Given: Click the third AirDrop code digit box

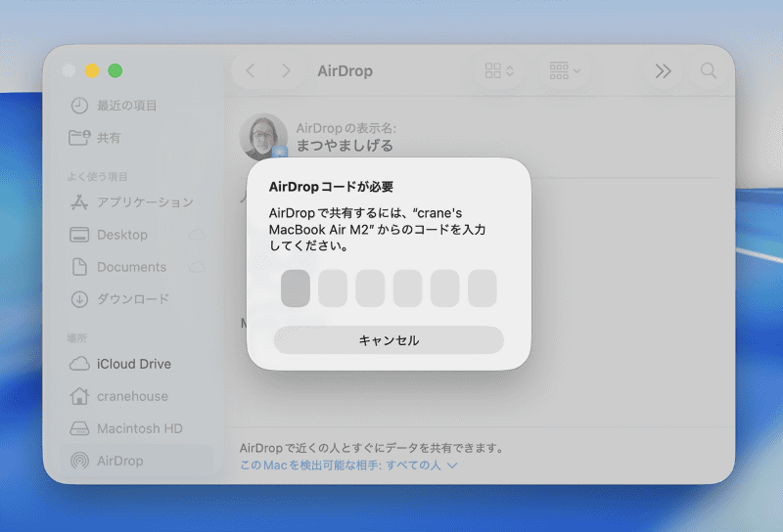Looking at the screenshot, I should (370, 288).
